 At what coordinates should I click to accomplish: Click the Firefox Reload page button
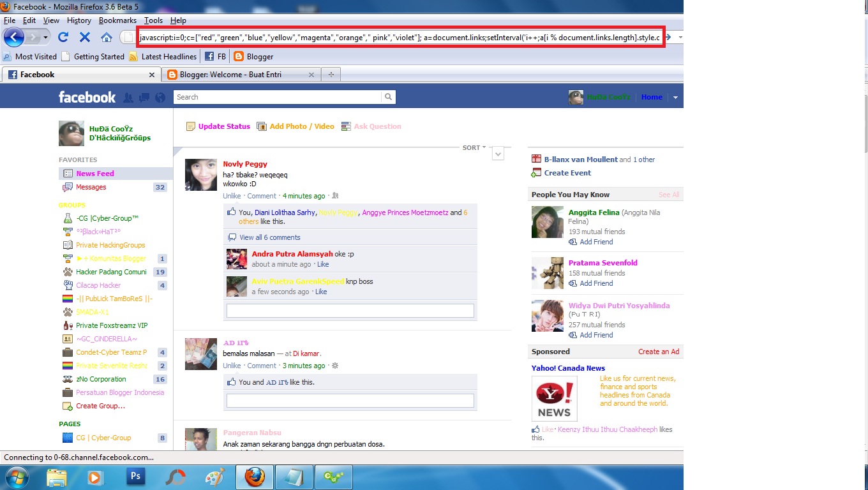pyautogui.click(x=63, y=37)
